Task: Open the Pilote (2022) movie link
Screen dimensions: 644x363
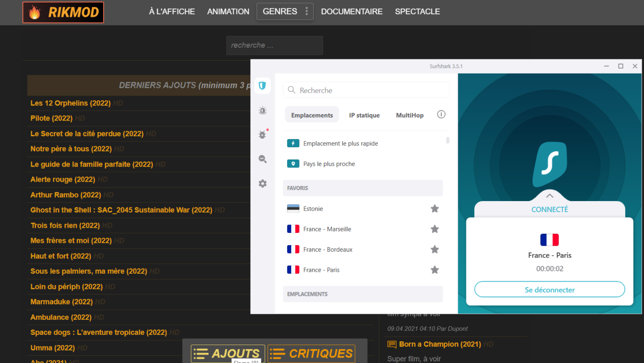Action: [52, 118]
